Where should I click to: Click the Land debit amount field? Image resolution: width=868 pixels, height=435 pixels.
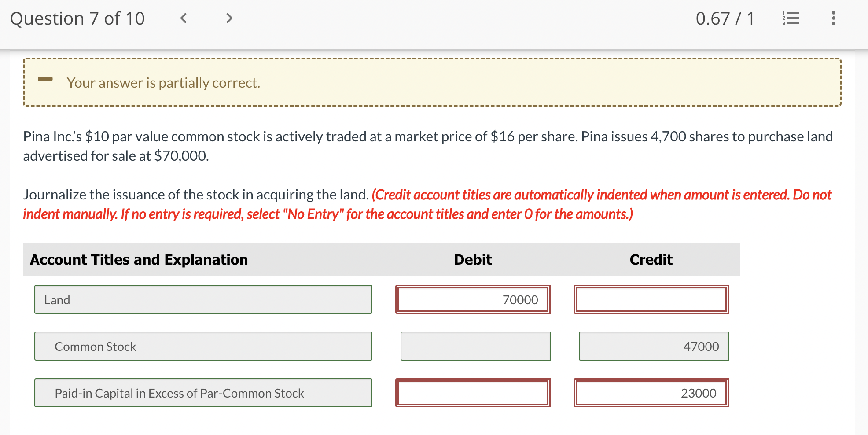click(473, 300)
